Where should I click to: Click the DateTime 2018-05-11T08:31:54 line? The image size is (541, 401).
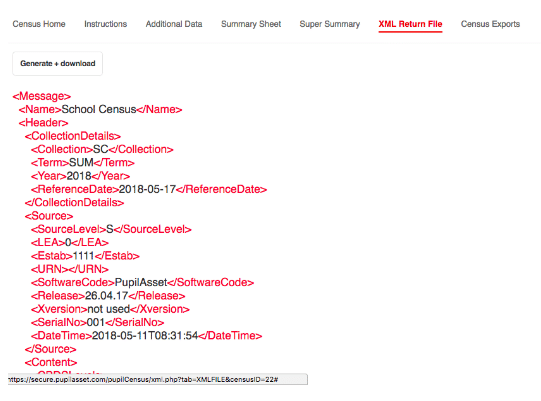coord(147,336)
